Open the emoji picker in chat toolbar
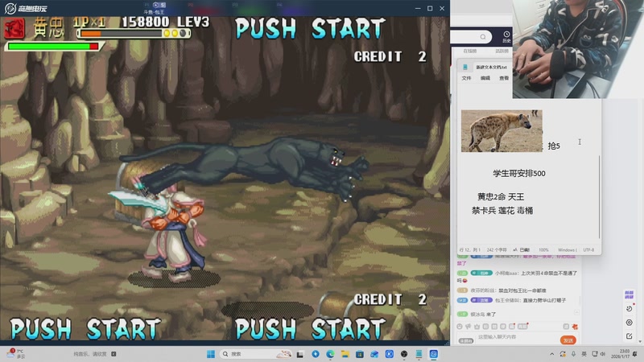 [460, 327]
